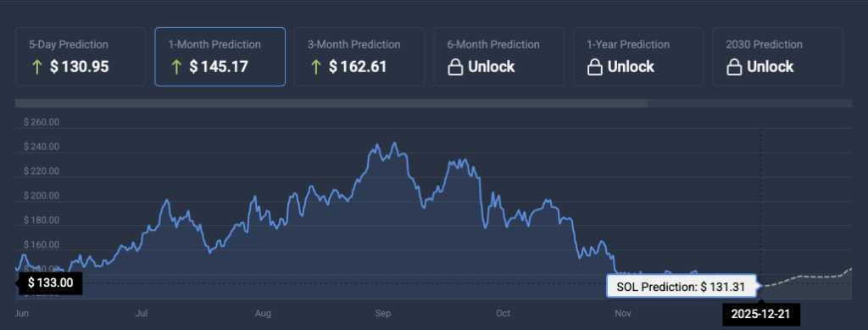The width and height of the screenshot is (868, 330).
Task: Click the Unlock text under 6-Month Prediction
Action: [492, 67]
